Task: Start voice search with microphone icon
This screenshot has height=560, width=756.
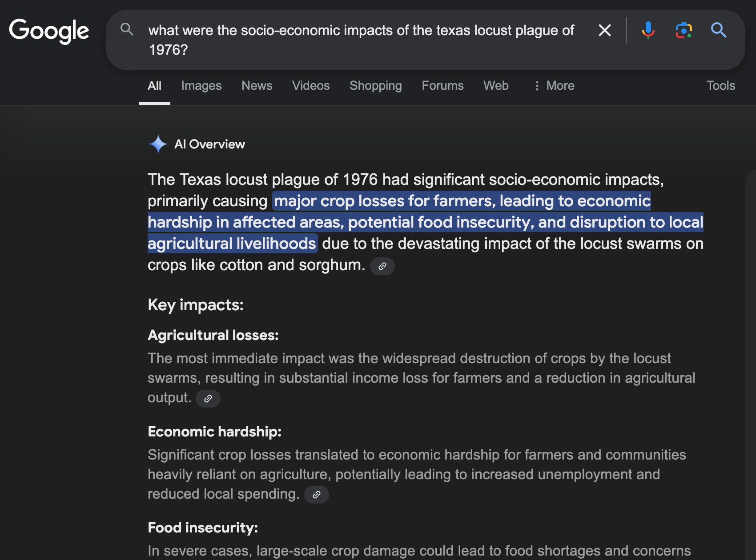Action: click(648, 30)
